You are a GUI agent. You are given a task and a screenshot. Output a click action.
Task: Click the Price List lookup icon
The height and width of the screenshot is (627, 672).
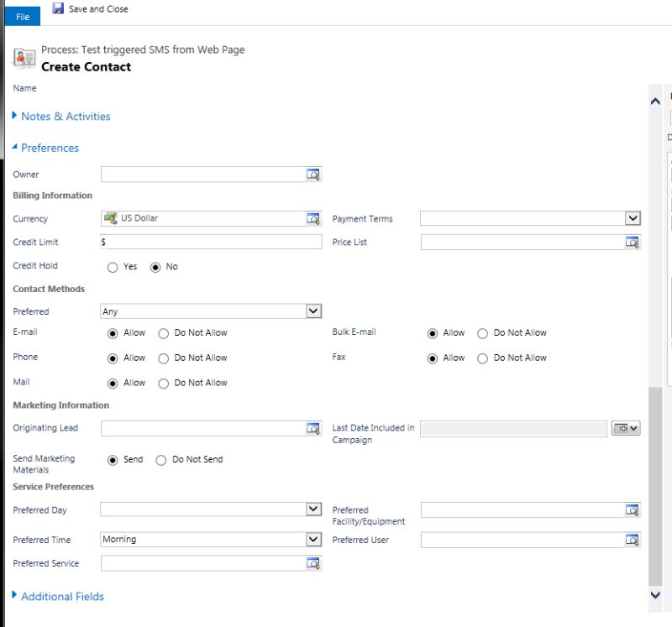pos(633,243)
